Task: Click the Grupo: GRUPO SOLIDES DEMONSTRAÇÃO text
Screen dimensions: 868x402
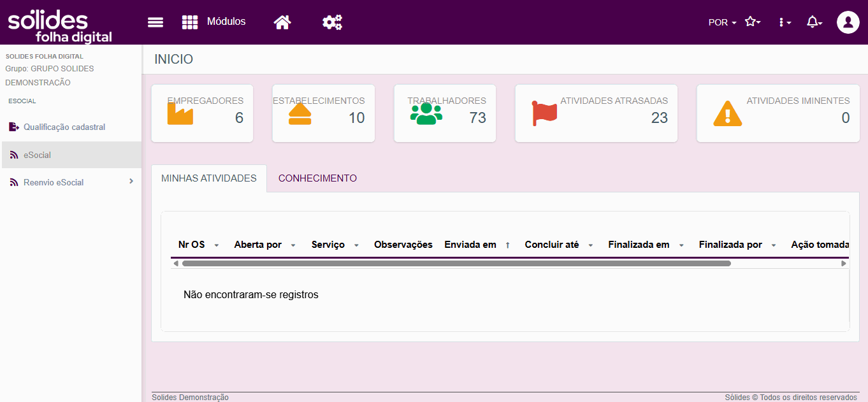Action: tap(50, 75)
